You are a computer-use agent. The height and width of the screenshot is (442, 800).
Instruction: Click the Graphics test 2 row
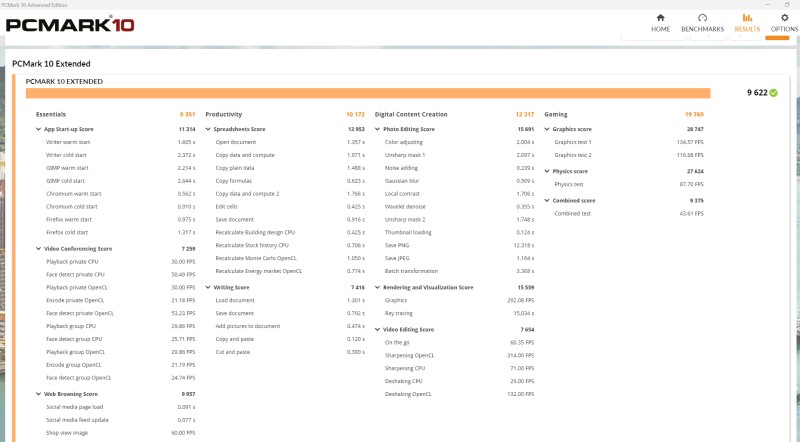coord(629,155)
